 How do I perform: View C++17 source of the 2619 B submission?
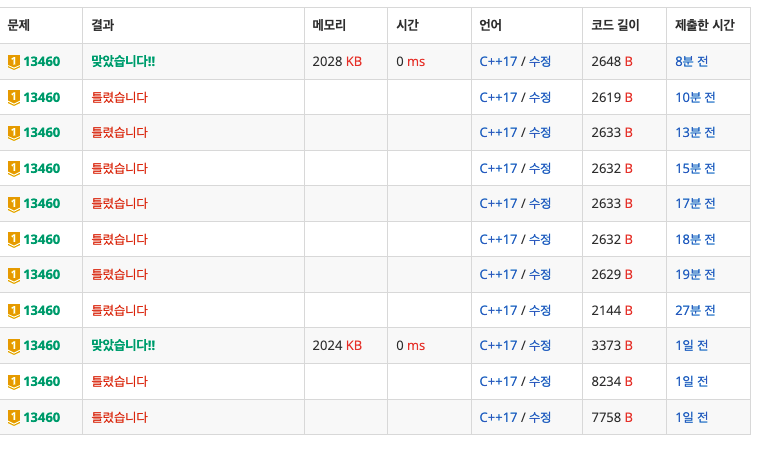[498, 98]
